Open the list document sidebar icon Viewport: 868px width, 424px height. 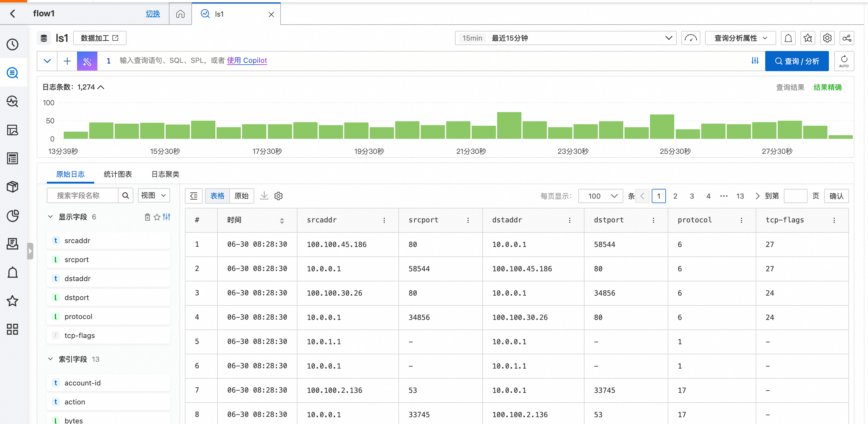[13, 158]
